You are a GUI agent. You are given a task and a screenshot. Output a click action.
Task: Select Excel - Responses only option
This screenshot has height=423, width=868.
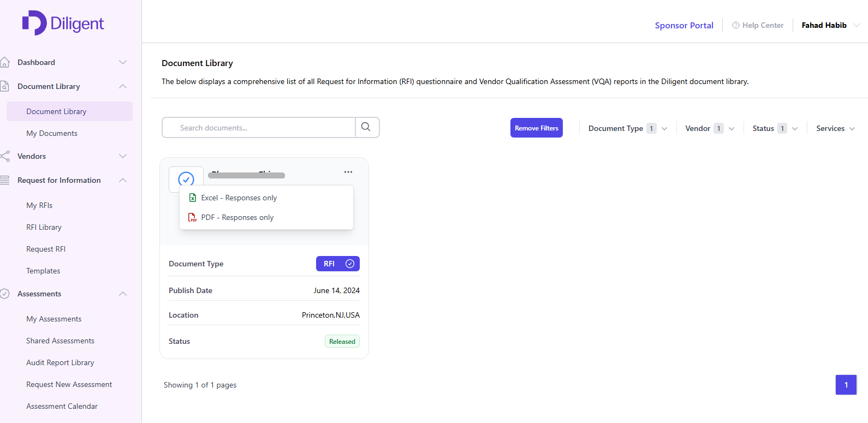(266, 198)
